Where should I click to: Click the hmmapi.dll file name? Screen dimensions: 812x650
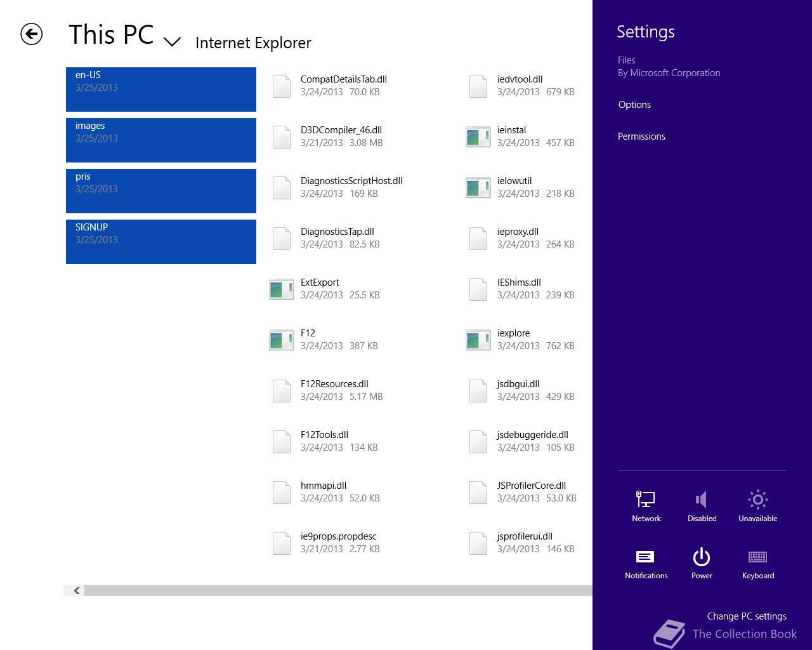pos(324,486)
